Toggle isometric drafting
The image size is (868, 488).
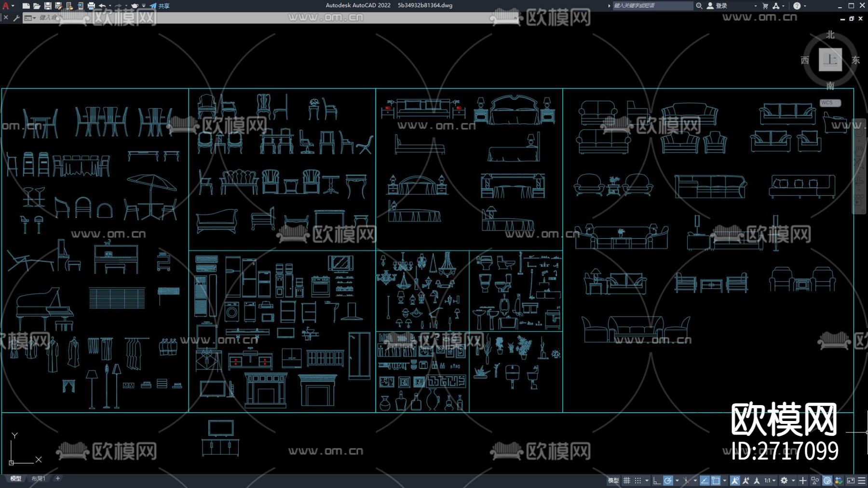click(x=686, y=481)
